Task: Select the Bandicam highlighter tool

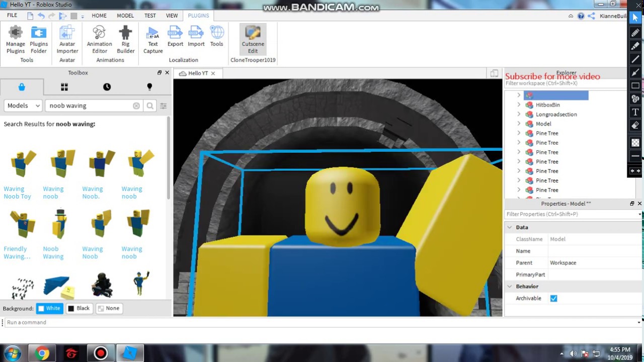Action: (x=635, y=46)
